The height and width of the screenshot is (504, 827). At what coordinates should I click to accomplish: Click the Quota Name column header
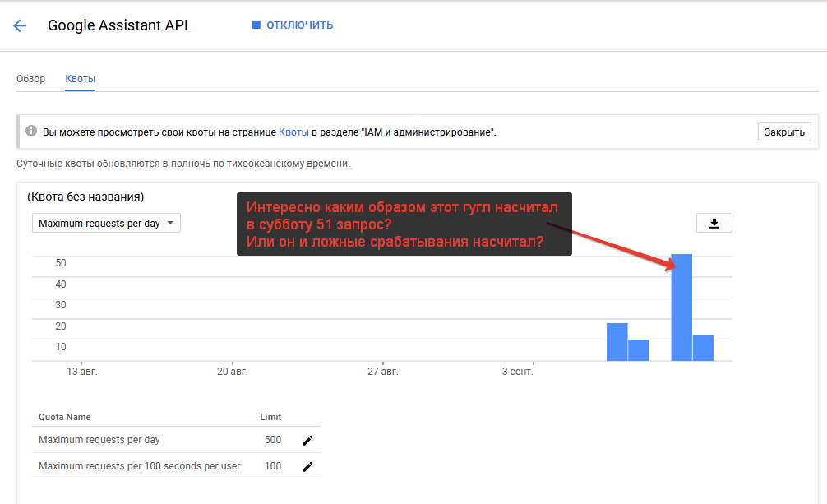click(x=64, y=417)
